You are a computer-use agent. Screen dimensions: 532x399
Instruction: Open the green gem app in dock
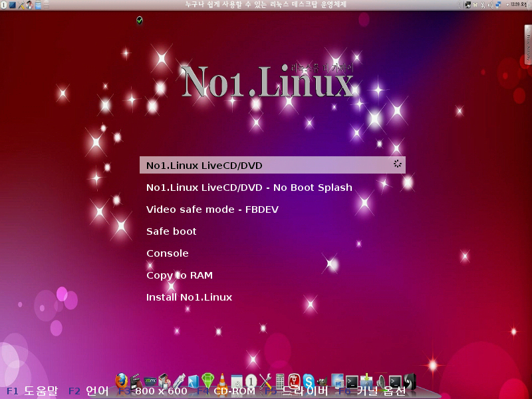[207, 380]
